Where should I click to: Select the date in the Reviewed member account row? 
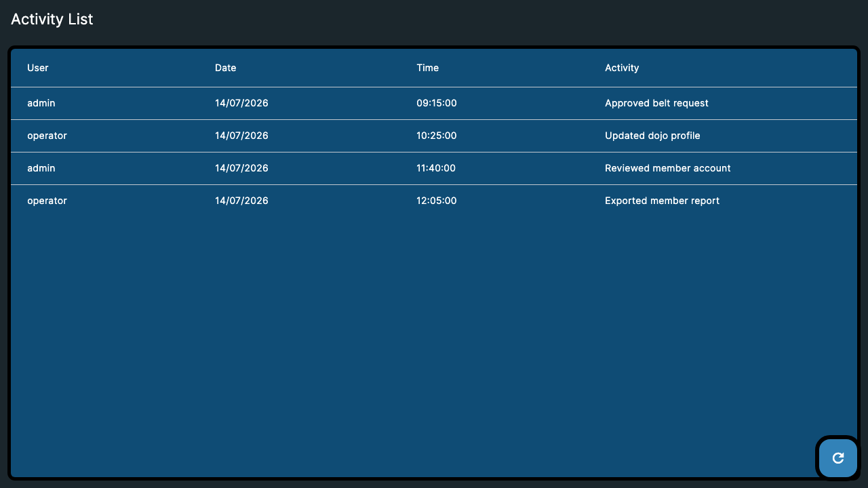(241, 168)
